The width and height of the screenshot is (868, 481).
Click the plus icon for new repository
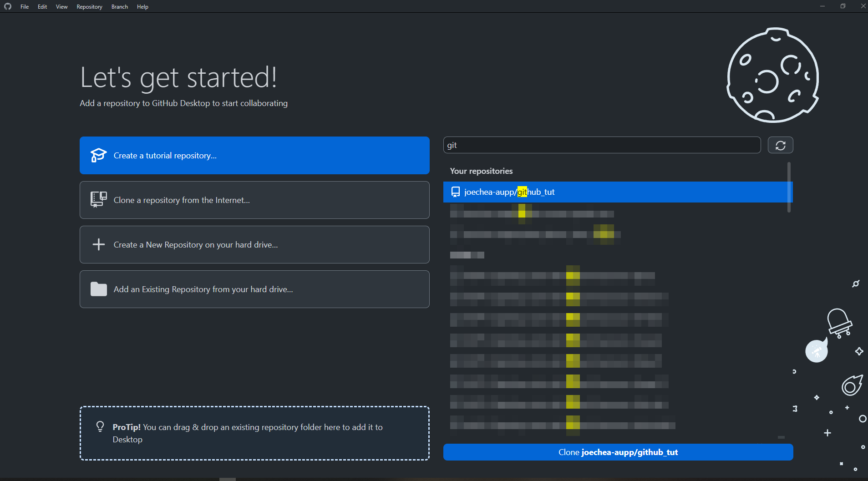coord(98,244)
